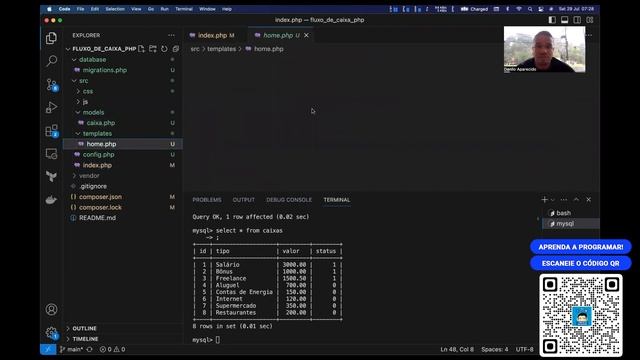Select the bash terminal instance

point(563,213)
